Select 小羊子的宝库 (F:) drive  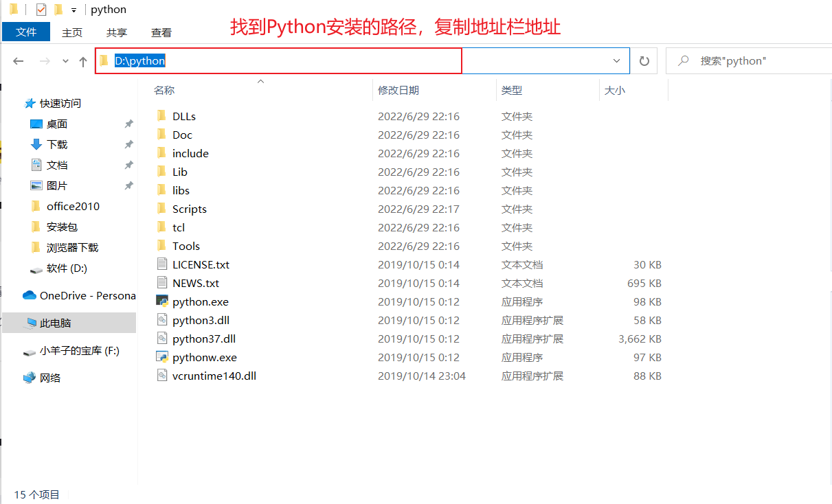80,350
